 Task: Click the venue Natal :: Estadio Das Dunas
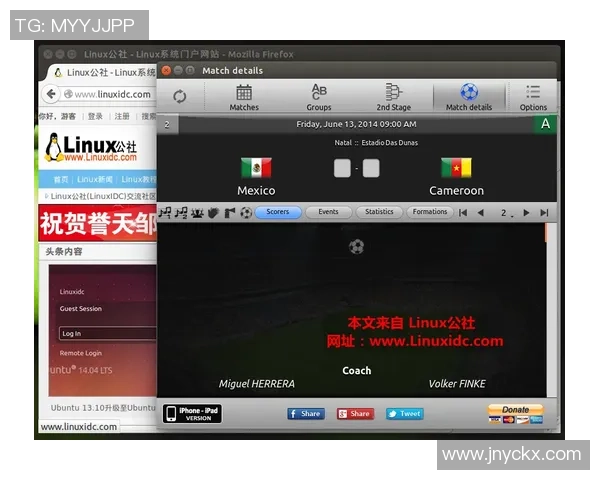376,143
